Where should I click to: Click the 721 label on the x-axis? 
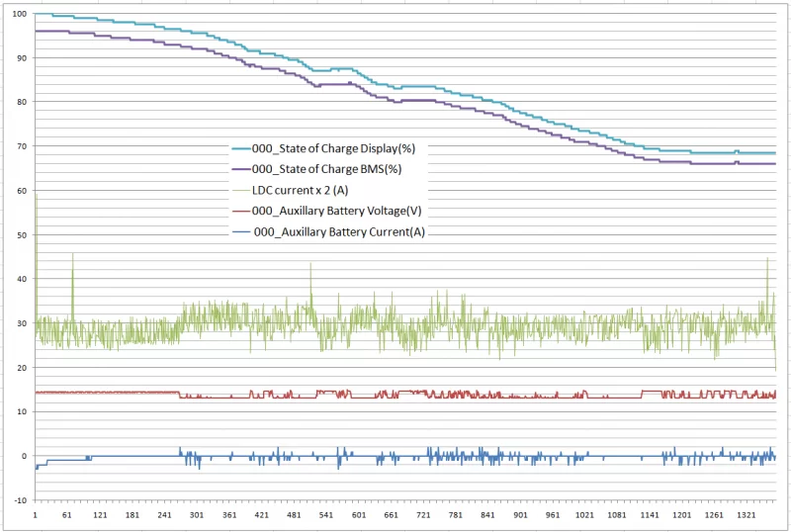(423, 516)
